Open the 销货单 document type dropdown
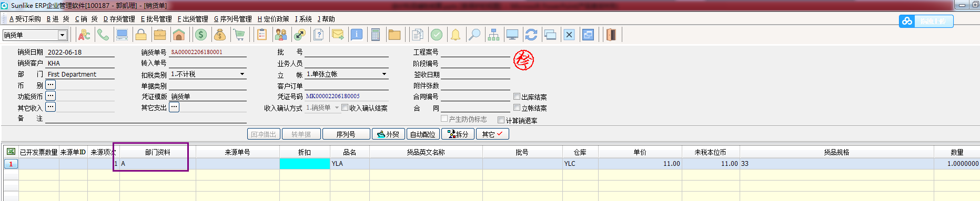Image resolution: width=980 pixels, height=201 pixels. pyautogui.click(x=62, y=35)
